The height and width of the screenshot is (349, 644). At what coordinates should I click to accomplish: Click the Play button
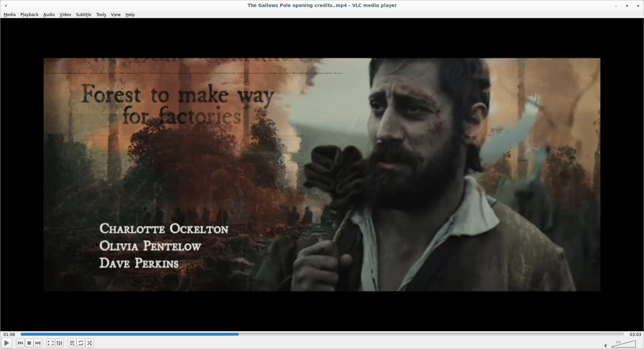(7, 343)
